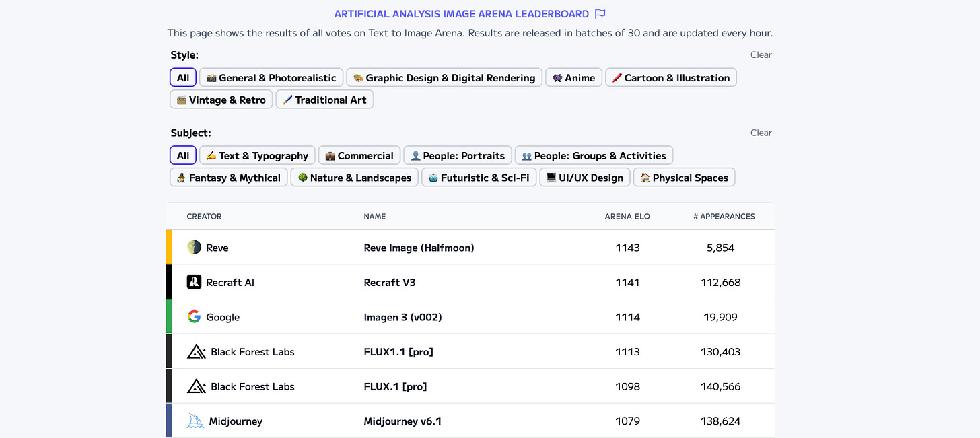The height and width of the screenshot is (438, 980).
Task: Click ELO value 1114
Action: pyautogui.click(x=627, y=317)
